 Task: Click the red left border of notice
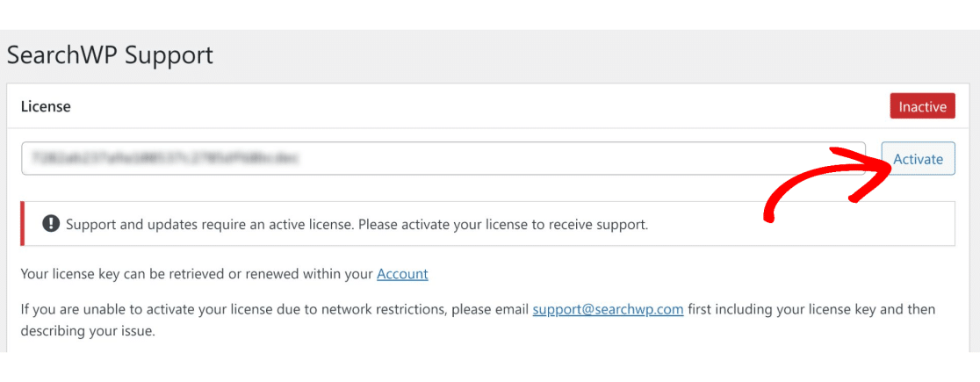pos(23,224)
